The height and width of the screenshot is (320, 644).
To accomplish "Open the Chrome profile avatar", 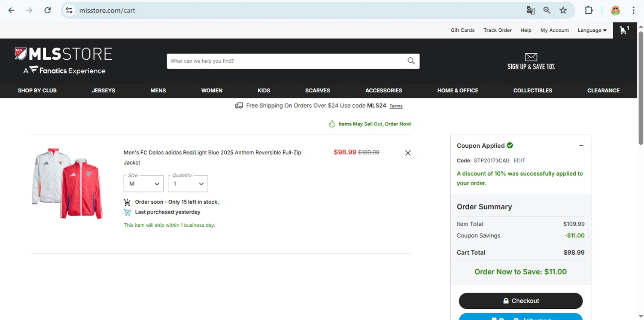I will [x=616, y=10].
